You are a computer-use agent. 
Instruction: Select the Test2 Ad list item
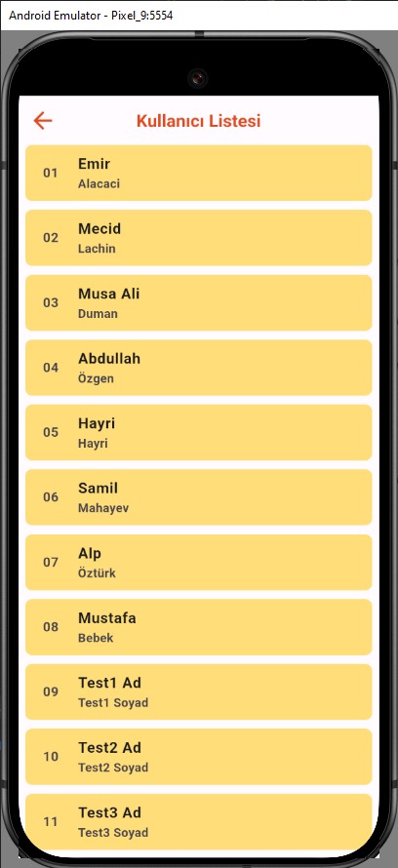click(x=199, y=757)
